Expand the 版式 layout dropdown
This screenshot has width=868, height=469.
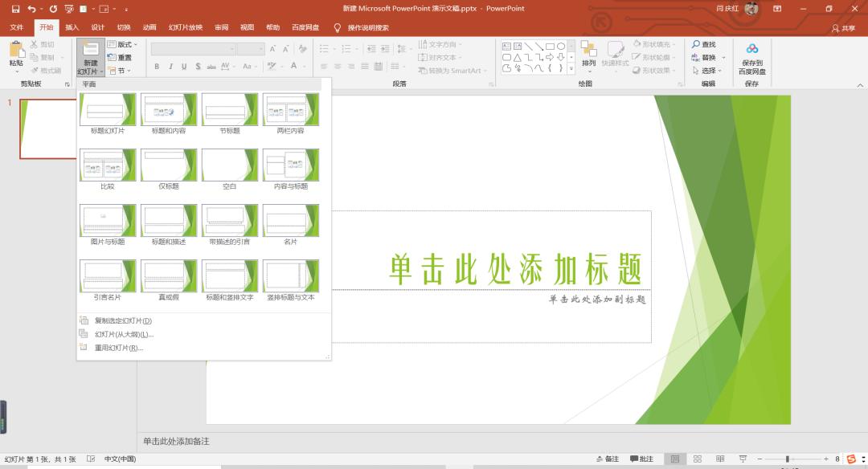tap(136, 43)
